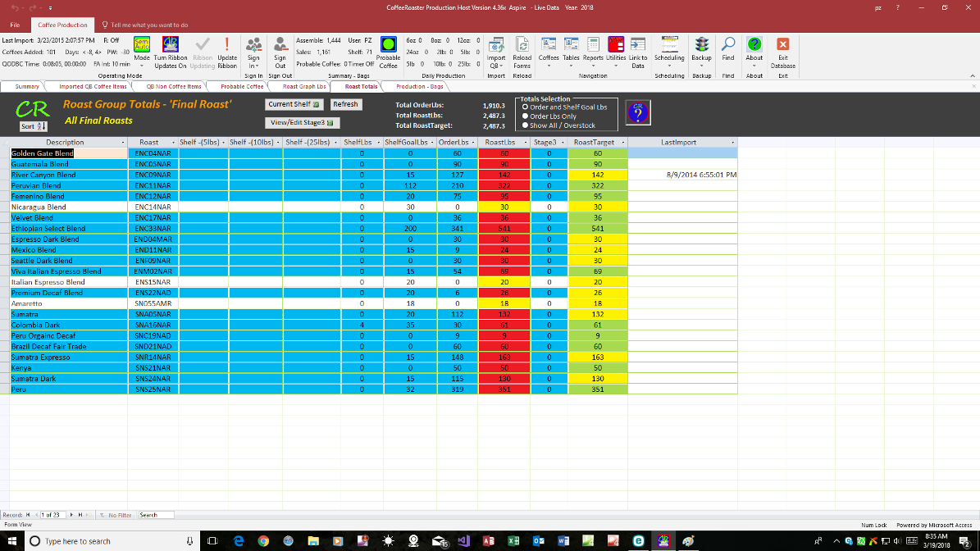Select Order Lbs Only option
Screen dimensions: 980x551
coord(525,116)
